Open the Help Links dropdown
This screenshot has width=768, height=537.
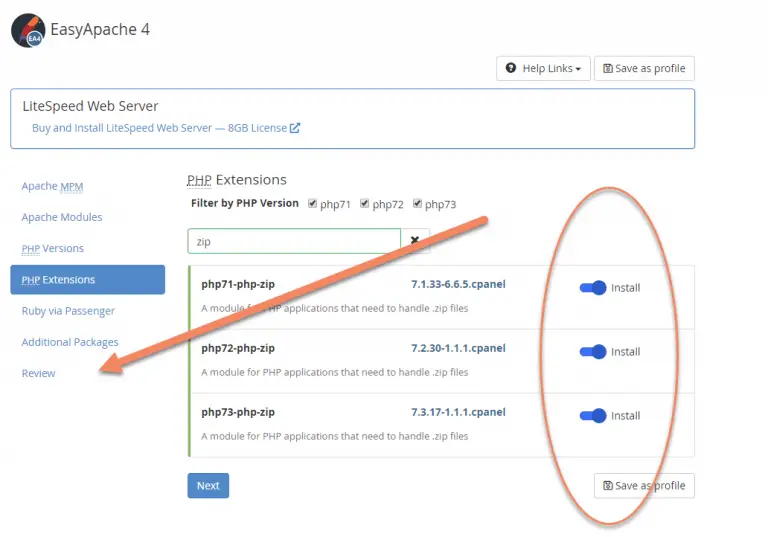pyautogui.click(x=543, y=69)
